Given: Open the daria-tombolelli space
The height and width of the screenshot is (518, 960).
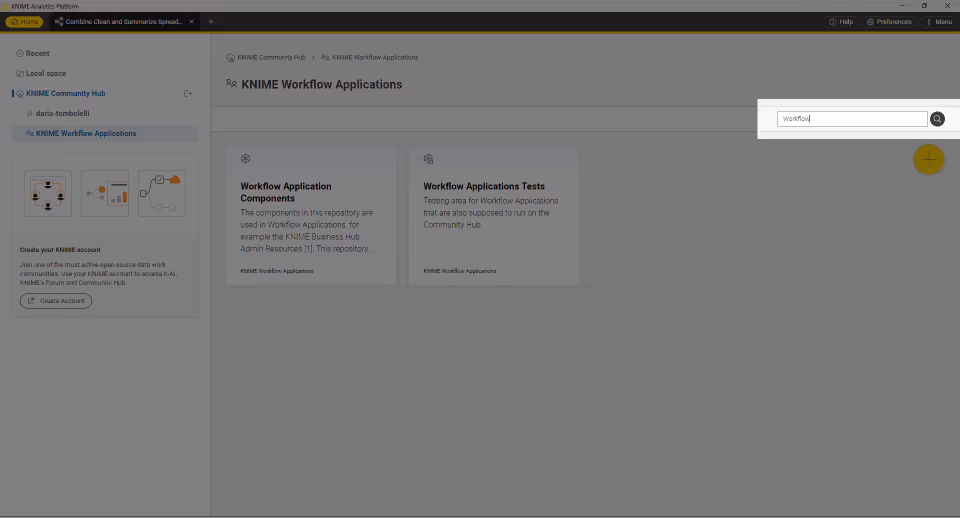Looking at the screenshot, I should pos(62,113).
